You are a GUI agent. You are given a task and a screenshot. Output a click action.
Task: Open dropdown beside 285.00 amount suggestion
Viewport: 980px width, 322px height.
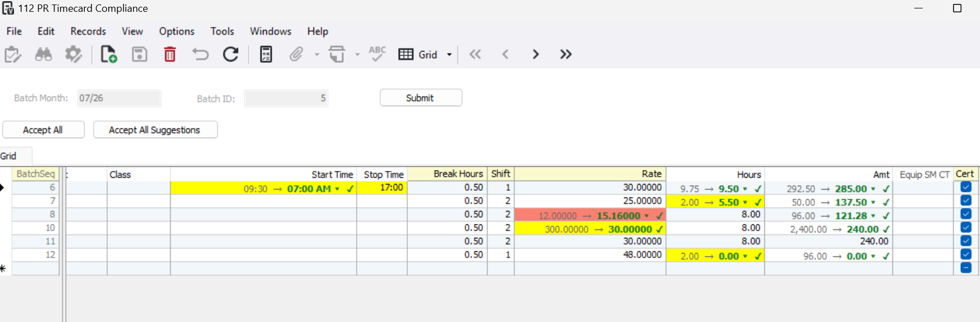pos(873,189)
